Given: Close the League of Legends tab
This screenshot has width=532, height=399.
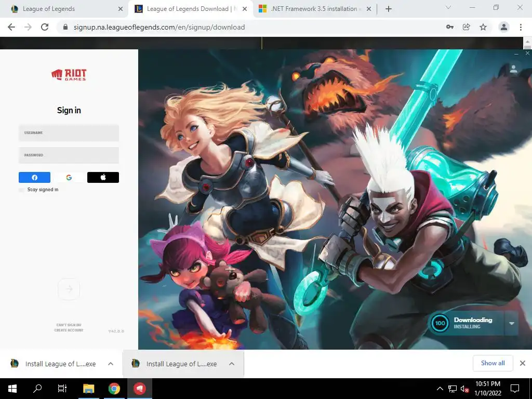Looking at the screenshot, I should [121, 9].
